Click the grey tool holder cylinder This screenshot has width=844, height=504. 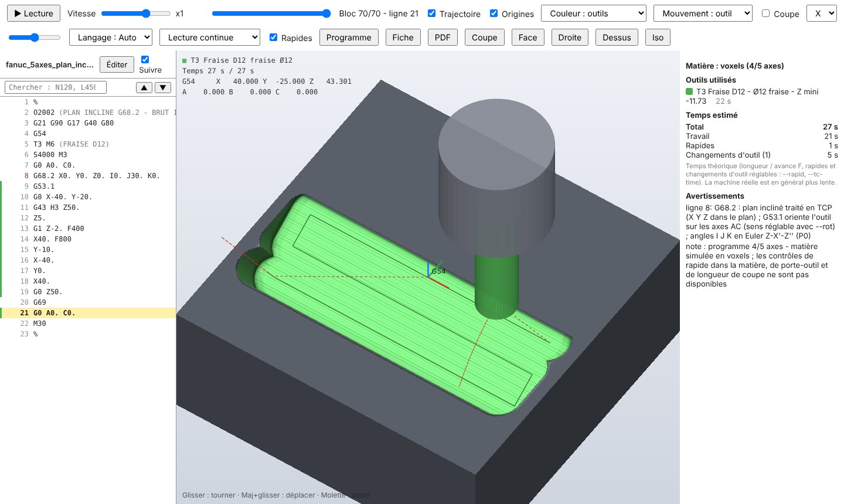pos(497,179)
